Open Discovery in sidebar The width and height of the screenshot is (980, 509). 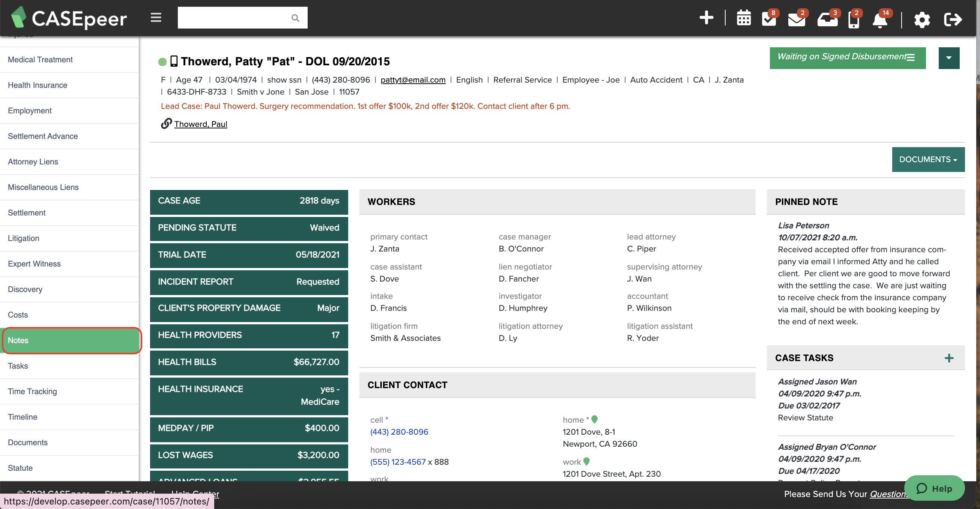(69, 289)
